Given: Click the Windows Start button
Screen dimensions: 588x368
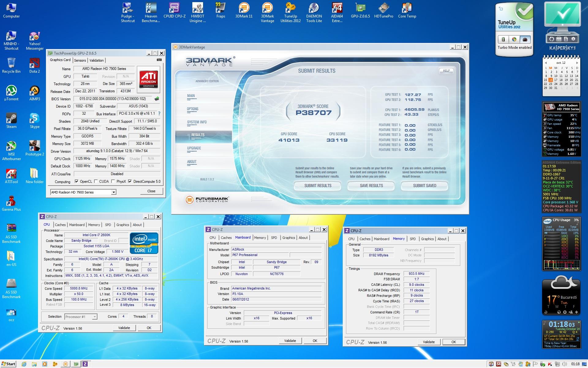Looking at the screenshot, I should point(8,364).
